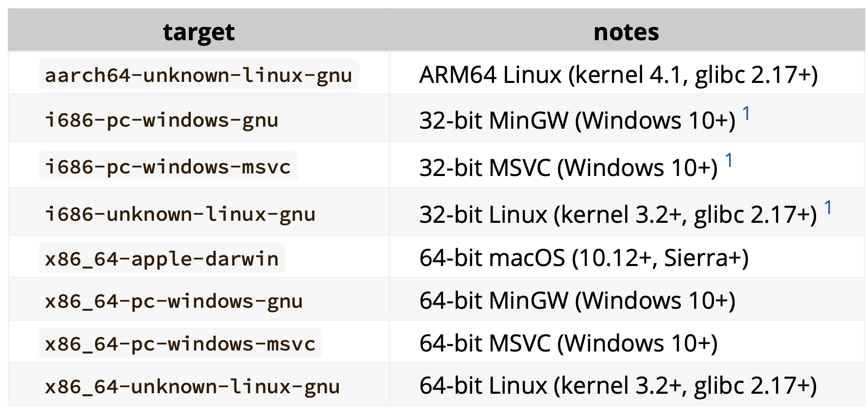Open footnote 1 next to 32-bit MSVC
868x410 pixels.
click(x=729, y=160)
